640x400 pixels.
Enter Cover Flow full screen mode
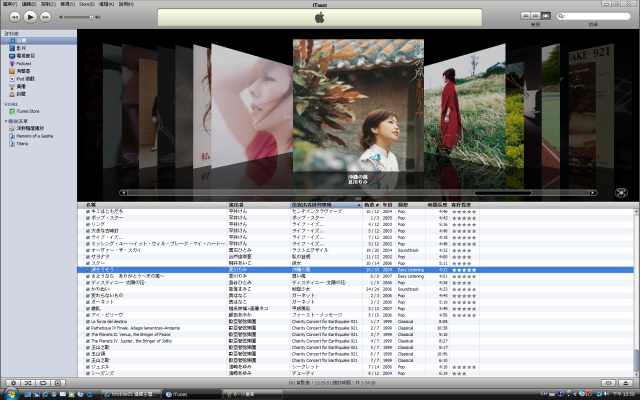(621, 193)
